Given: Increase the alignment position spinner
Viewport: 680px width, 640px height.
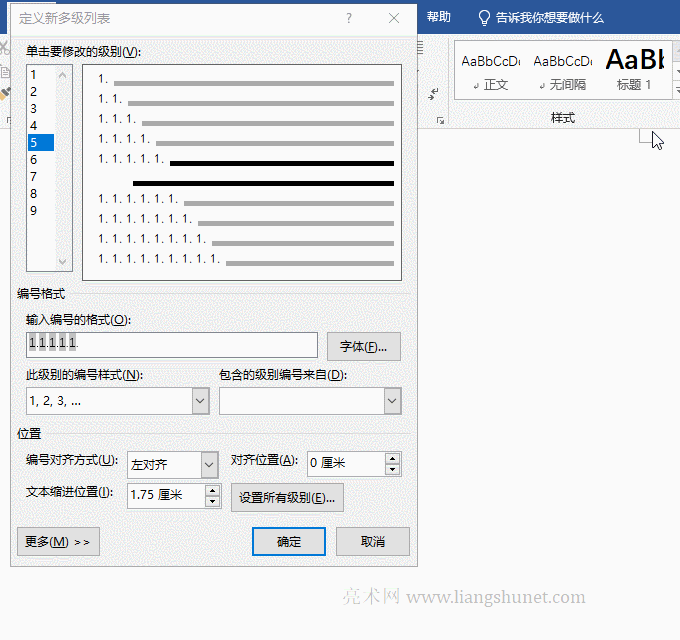Looking at the screenshot, I should click(x=392, y=459).
